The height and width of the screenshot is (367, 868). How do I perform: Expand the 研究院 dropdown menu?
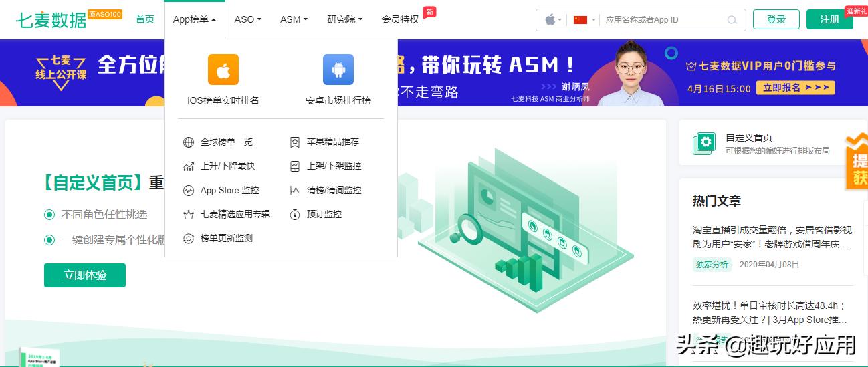click(345, 19)
